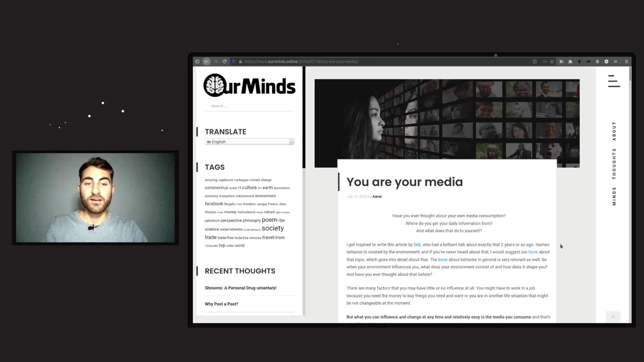Image resolution: width=644 pixels, height=362 pixels.
Task: Click the shield tracking protection icon
Action: point(234,61)
